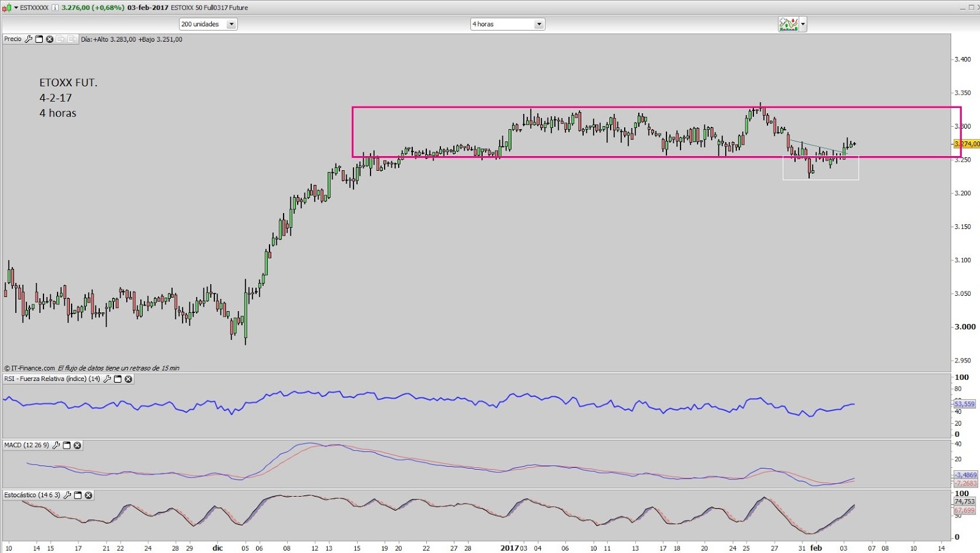Maximize the chart window
Screen dimensions: 980x553
tap(971, 7)
